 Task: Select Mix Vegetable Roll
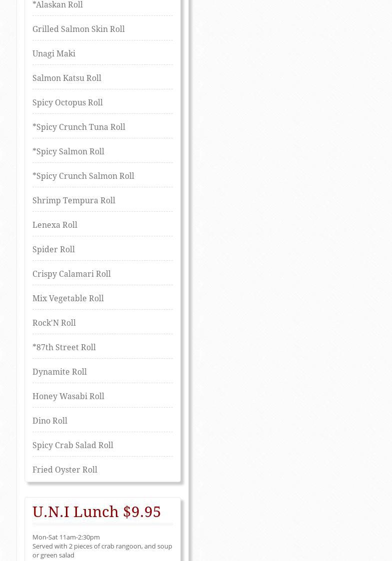[68, 299]
